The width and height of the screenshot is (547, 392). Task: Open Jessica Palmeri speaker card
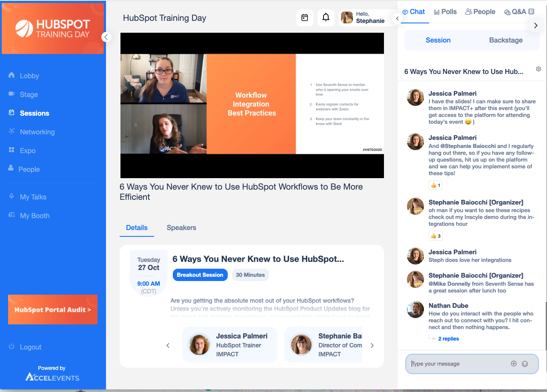pyautogui.click(x=230, y=345)
